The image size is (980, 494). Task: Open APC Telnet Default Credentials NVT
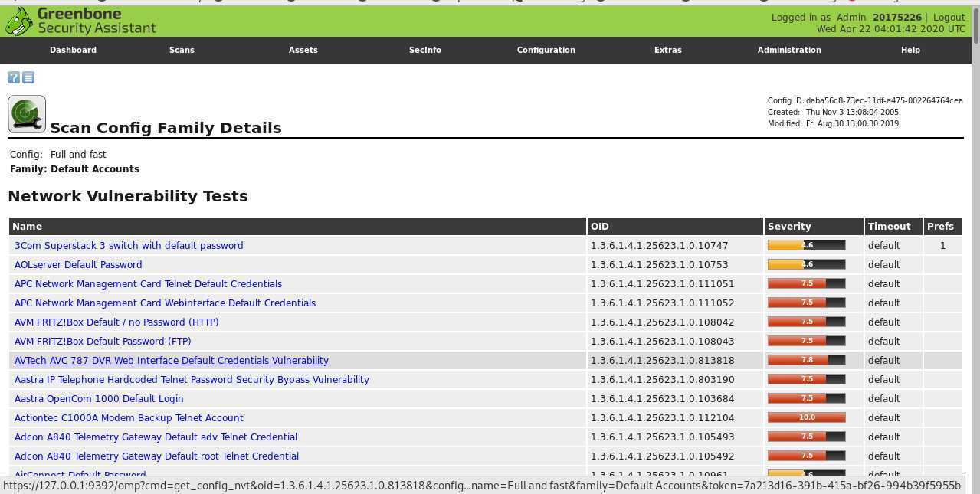click(x=148, y=284)
